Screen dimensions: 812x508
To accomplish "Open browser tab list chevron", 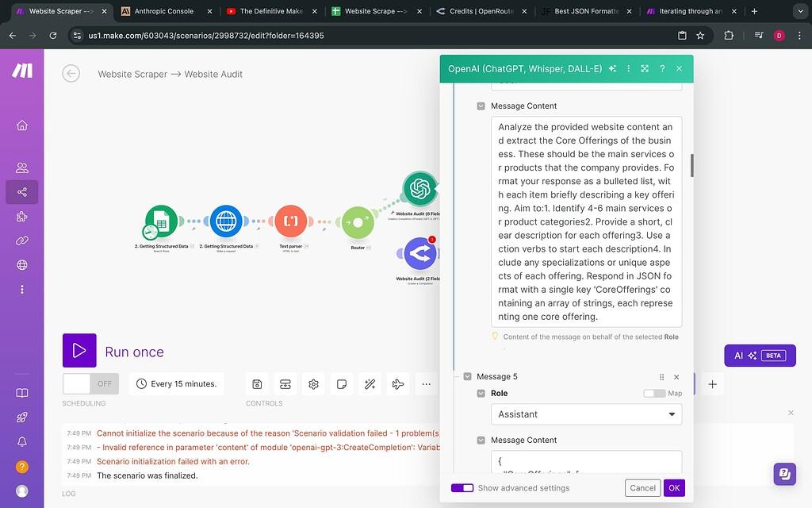I will (800, 11).
